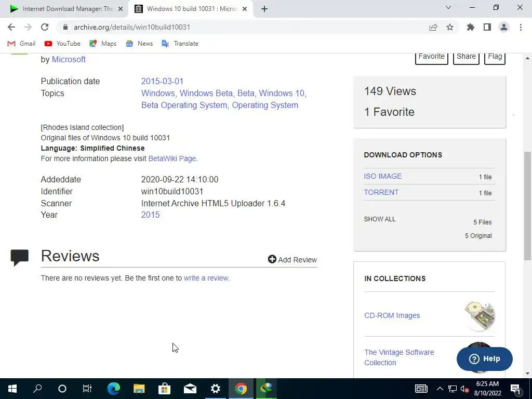Launch Microsoft Edge from taskbar
532x399 pixels.
[114, 389]
